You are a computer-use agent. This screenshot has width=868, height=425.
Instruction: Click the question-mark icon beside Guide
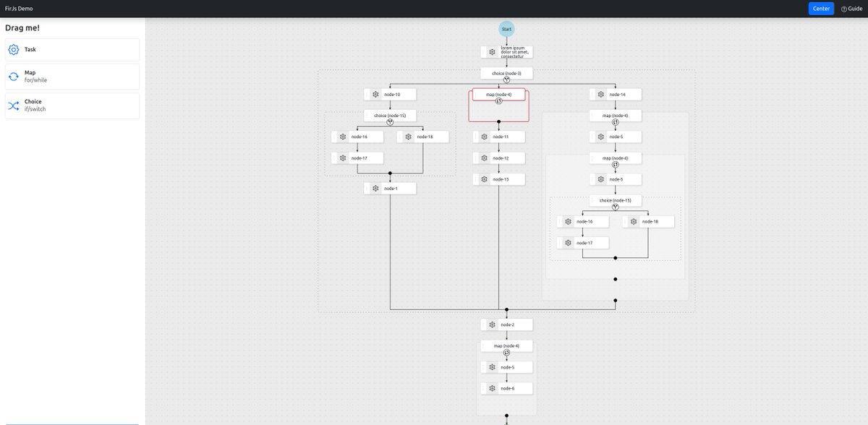point(843,9)
